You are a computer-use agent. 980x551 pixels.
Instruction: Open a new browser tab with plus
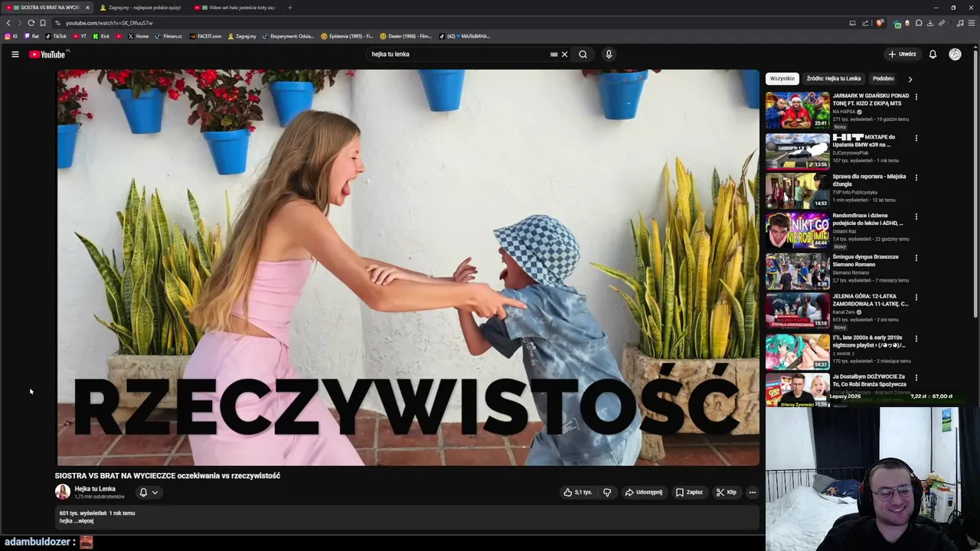(x=289, y=8)
